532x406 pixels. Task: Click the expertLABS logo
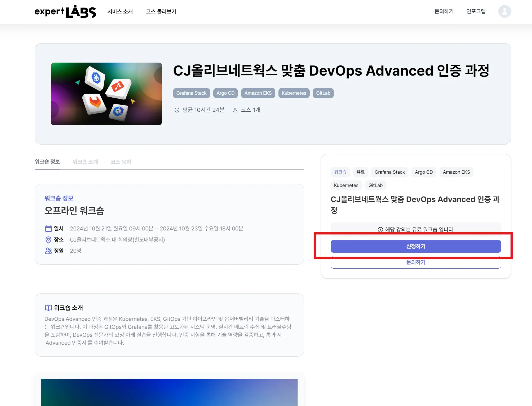tap(65, 11)
